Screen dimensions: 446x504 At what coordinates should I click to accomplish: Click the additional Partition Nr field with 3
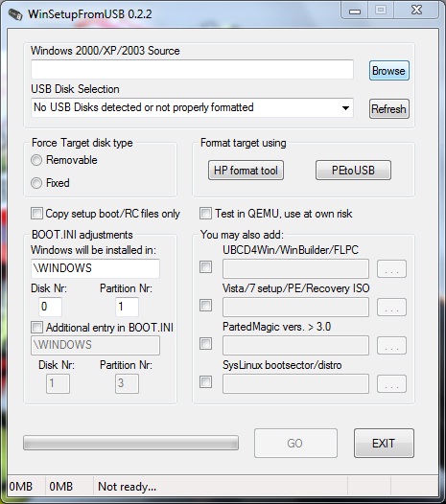[x=127, y=384]
